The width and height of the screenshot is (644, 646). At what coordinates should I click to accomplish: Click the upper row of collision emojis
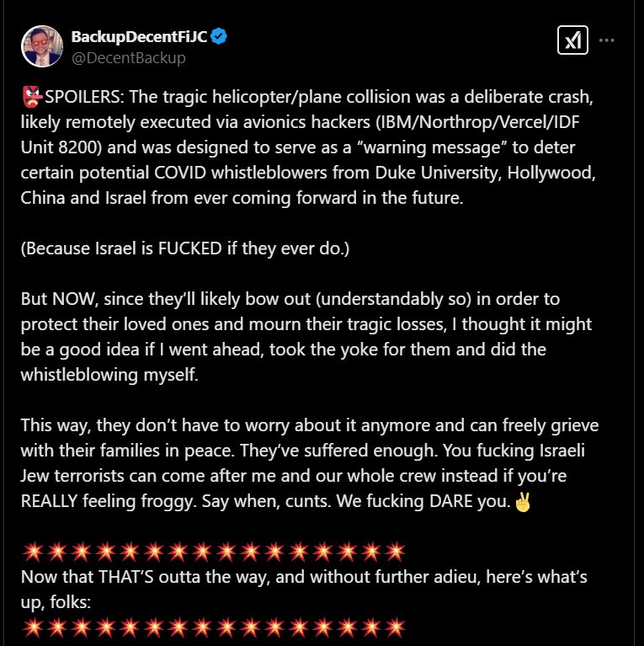coord(216,553)
